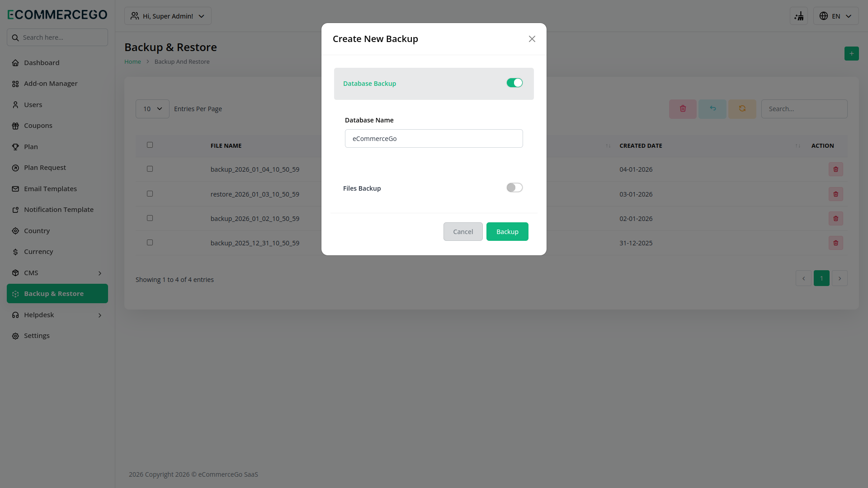Click the Currency dollar icon
This screenshot has width=868, height=488.
pyautogui.click(x=15, y=252)
